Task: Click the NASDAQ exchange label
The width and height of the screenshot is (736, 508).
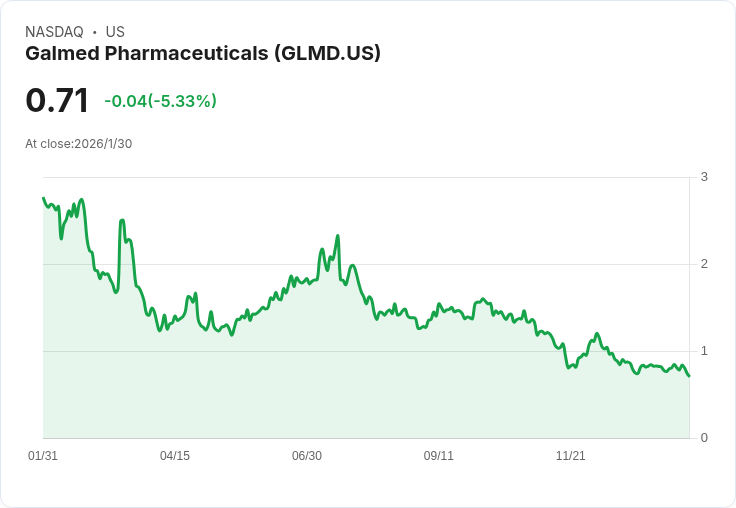Action: [x=54, y=32]
